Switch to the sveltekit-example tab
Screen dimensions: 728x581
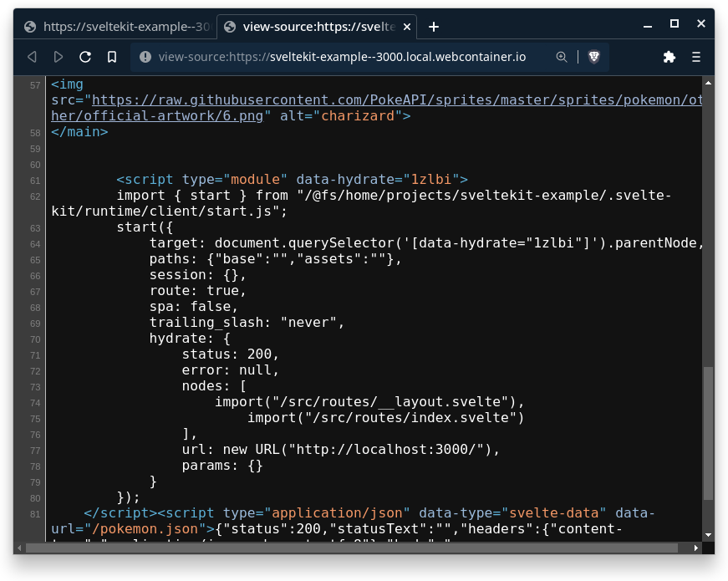tap(119, 27)
